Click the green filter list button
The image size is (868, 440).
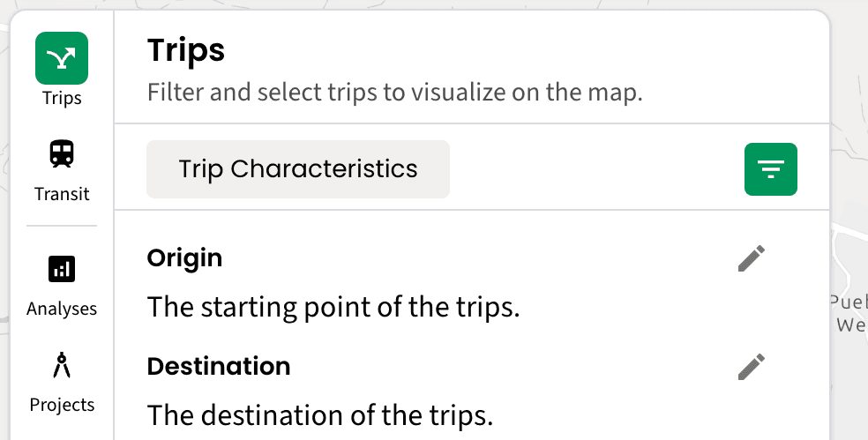click(x=770, y=168)
